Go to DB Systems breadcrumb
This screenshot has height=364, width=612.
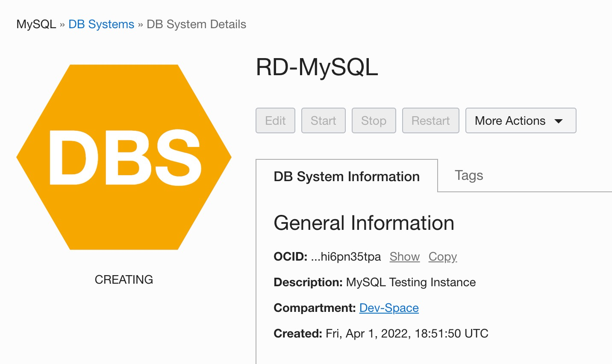[101, 24]
